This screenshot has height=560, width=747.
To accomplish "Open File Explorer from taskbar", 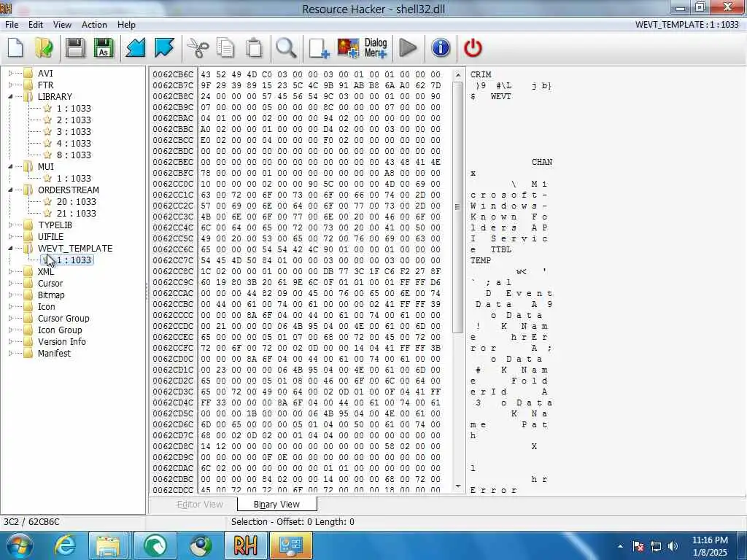I will pyautogui.click(x=108, y=545).
